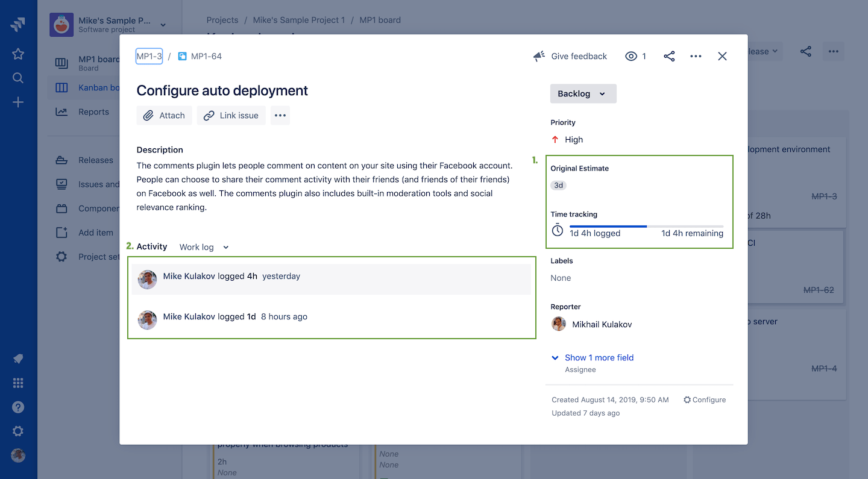Click the Time tracking progress bar
Viewport: 868px width, 479px height.
(646, 227)
